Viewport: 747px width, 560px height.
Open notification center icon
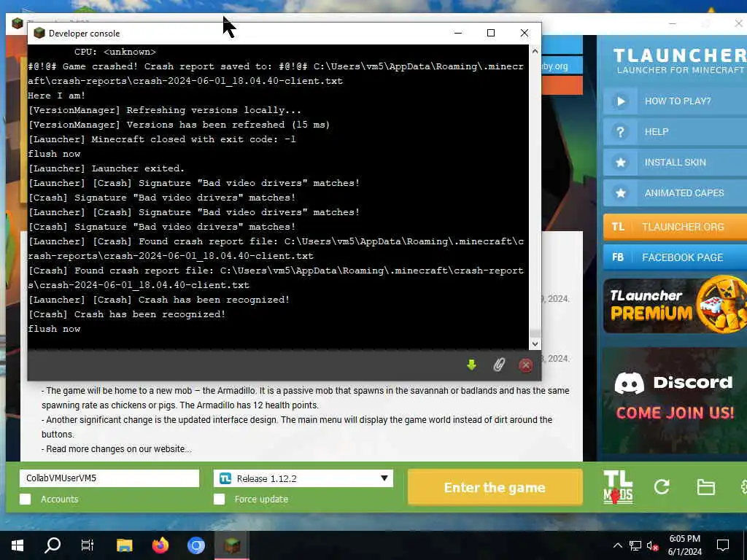[x=723, y=545]
